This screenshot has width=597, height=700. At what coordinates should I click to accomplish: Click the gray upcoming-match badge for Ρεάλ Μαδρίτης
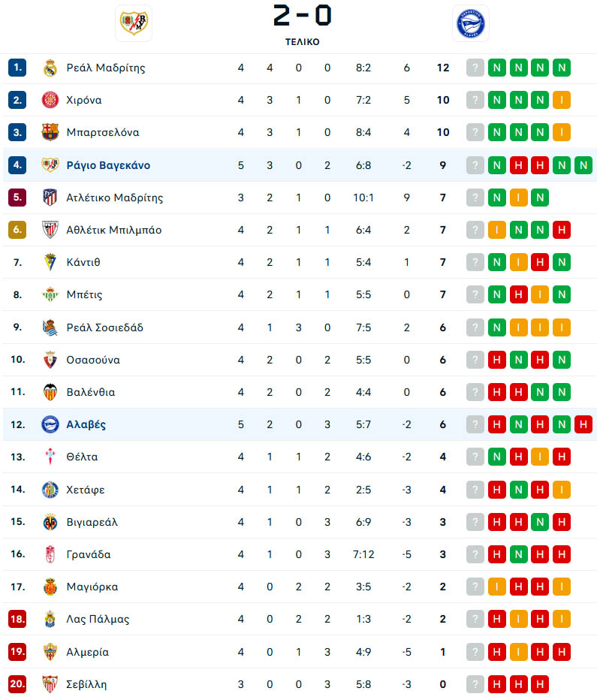[475, 68]
